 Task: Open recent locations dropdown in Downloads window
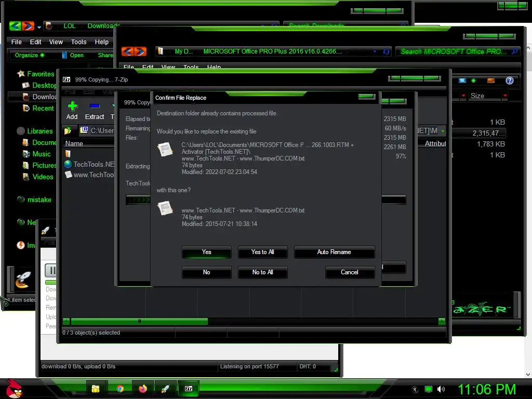(39, 27)
